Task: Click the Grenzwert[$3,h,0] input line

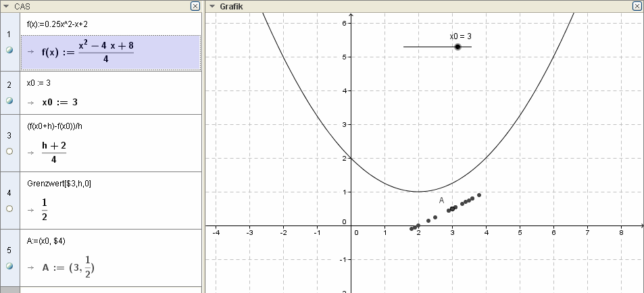Action: tap(55, 183)
